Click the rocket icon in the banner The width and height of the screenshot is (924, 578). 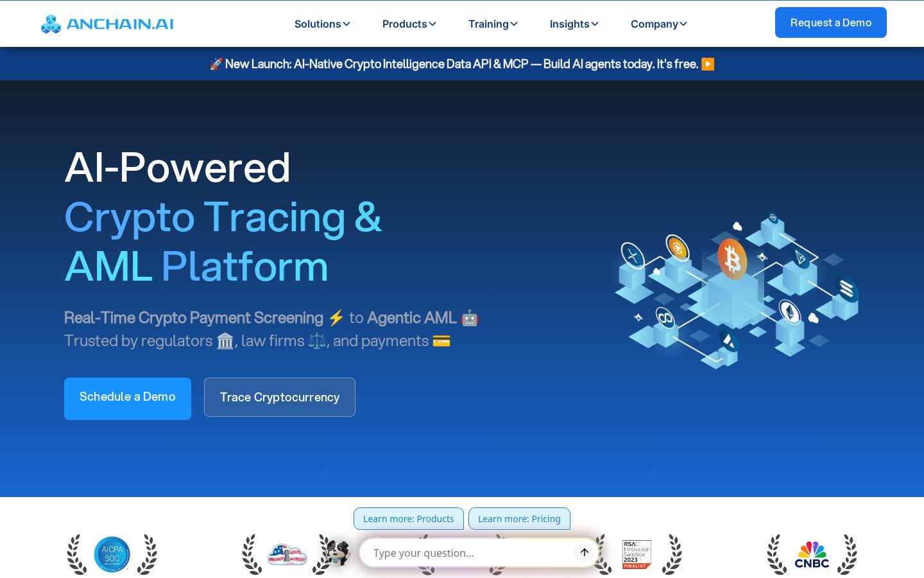[216, 64]
